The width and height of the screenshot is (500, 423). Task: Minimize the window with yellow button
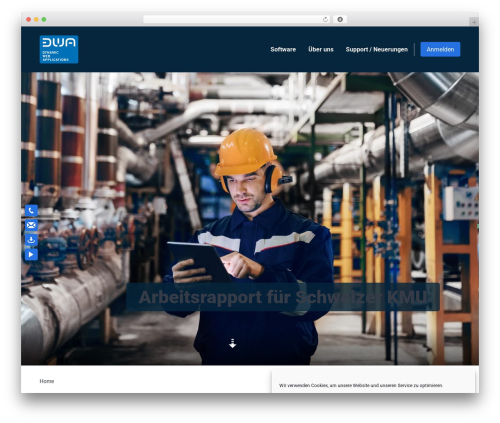(36, 19)
